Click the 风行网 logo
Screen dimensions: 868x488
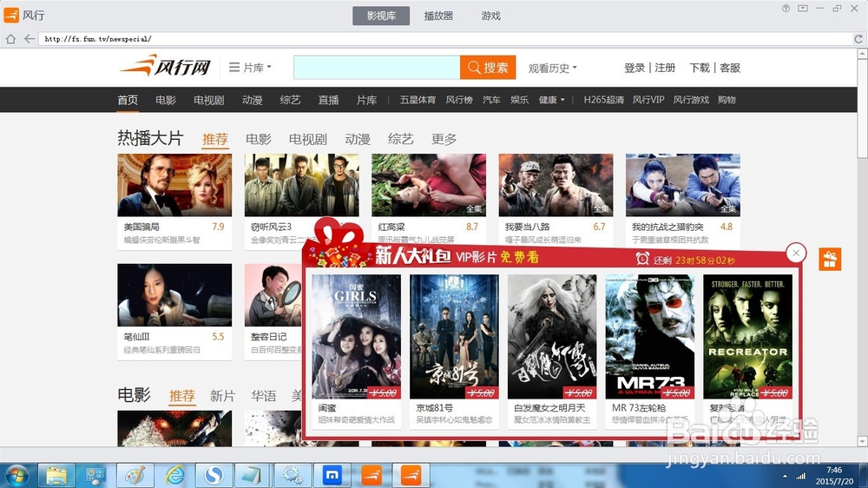pyautogui.click(x=166, y=67)
